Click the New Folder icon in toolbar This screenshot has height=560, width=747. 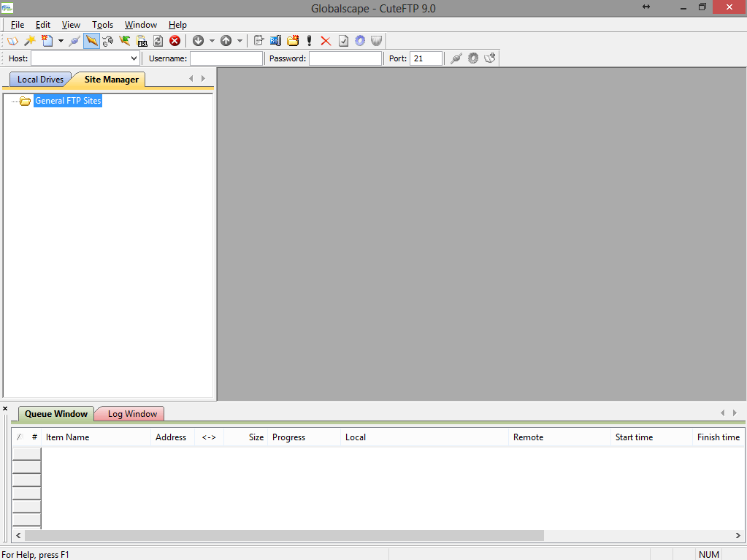pos(293,41)
